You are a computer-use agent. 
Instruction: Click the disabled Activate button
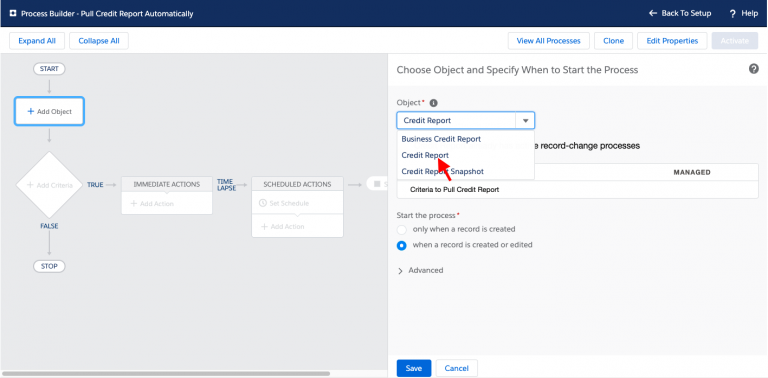click(735, 41)
